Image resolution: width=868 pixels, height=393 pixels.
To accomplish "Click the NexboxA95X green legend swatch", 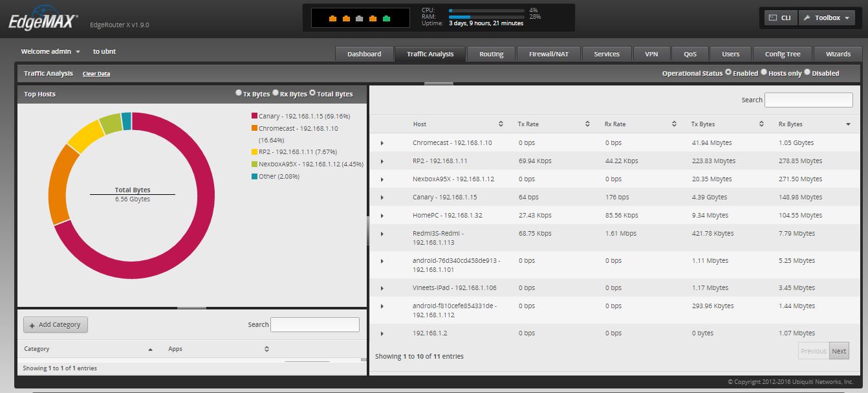I will pos(254,164).
